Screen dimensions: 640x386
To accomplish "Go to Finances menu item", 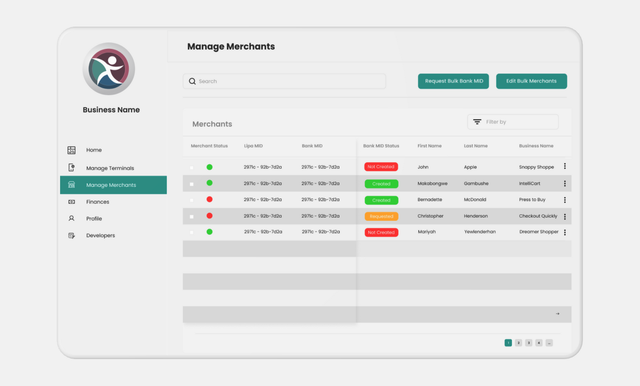I will (x=98, y=202).
